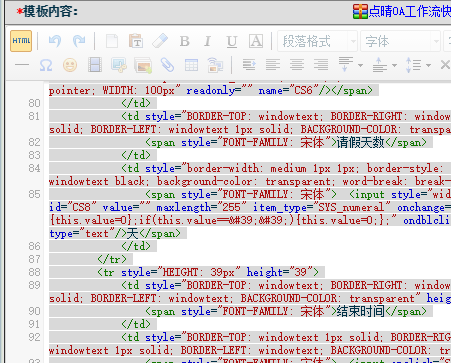This screenshot has width=451, height=363.
Task: Insert a table using grid icon
Action: [191, 65]
